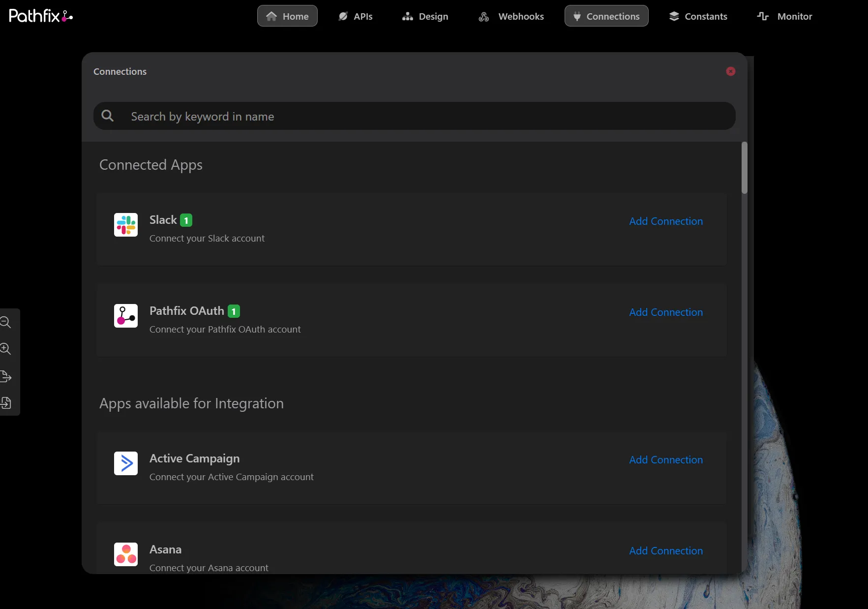Click the search by keyword field
Screen dimensions: 868x609
pos(415,116)
